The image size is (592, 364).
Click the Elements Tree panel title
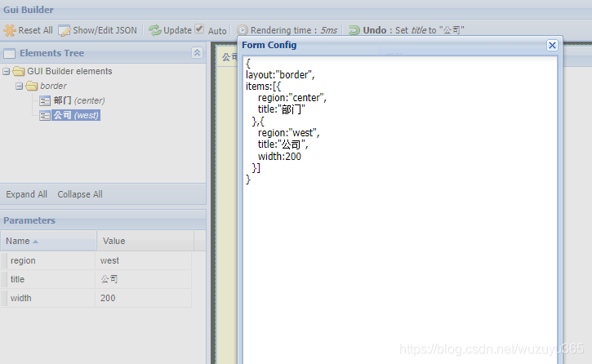point(51,53)
